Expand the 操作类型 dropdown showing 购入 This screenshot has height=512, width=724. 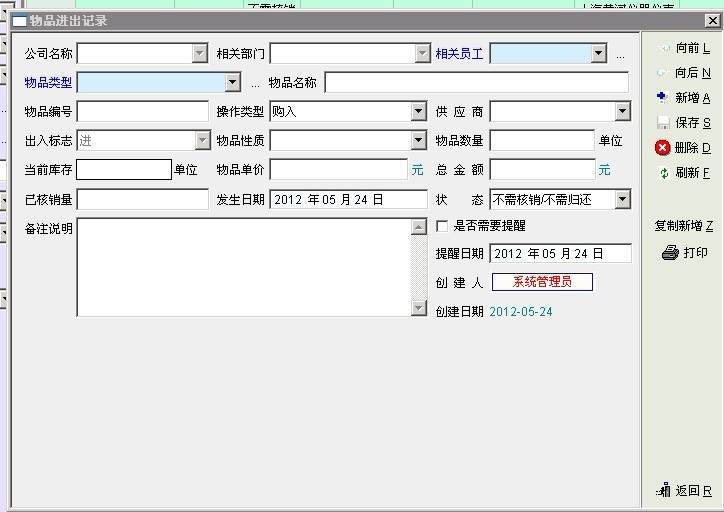coord(419,112)
